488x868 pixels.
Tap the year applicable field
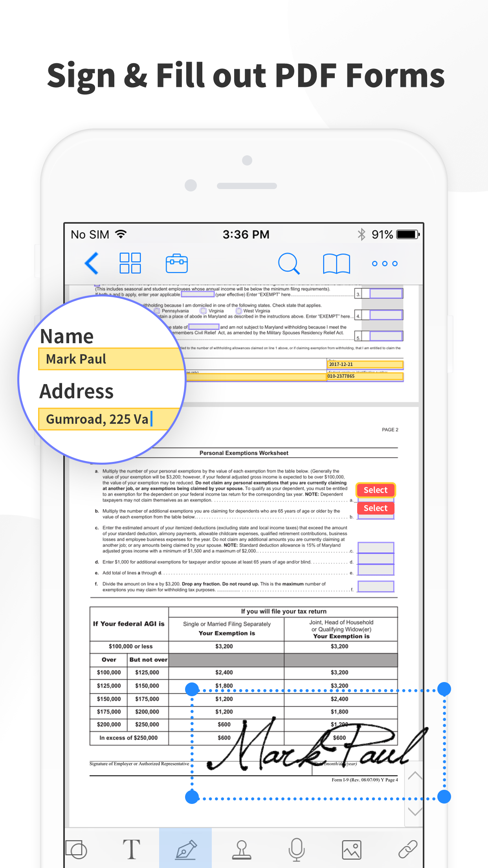pyautogui.click(x=198, y=294)
